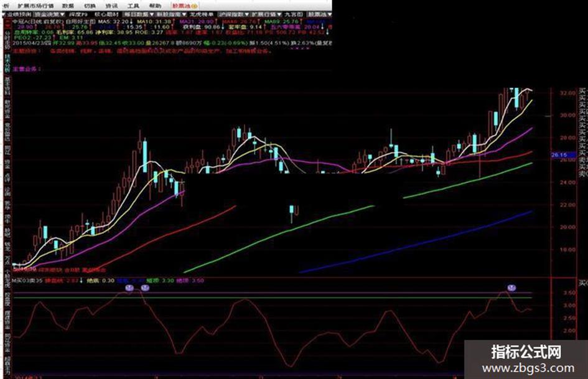Open the 资讯 menu
Viewport: 588px width, 379px height.
(111, 5)
